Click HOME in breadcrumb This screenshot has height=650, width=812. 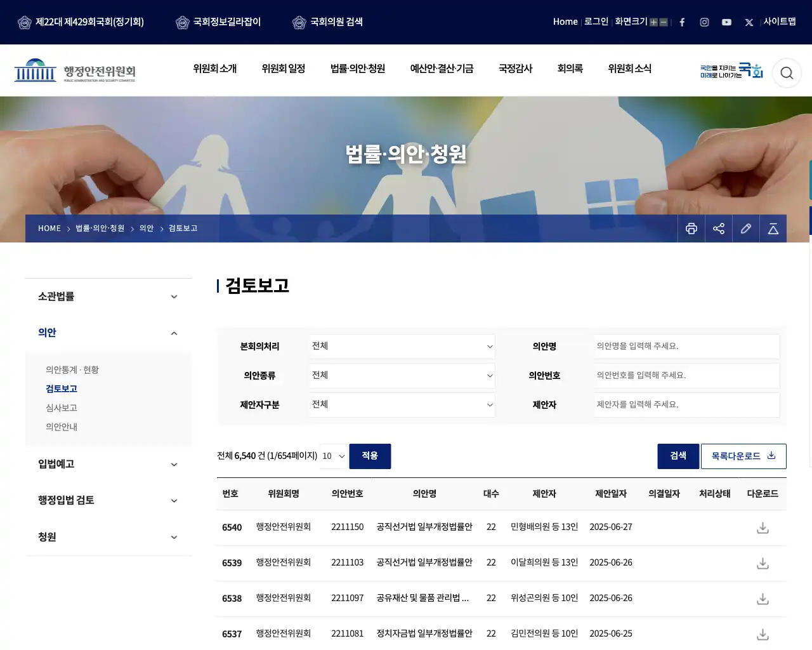click(49, 229)
